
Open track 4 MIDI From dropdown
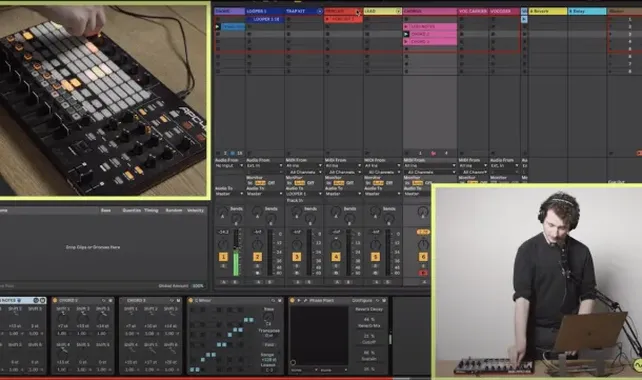pyautogui.click(x=343, y=166)
